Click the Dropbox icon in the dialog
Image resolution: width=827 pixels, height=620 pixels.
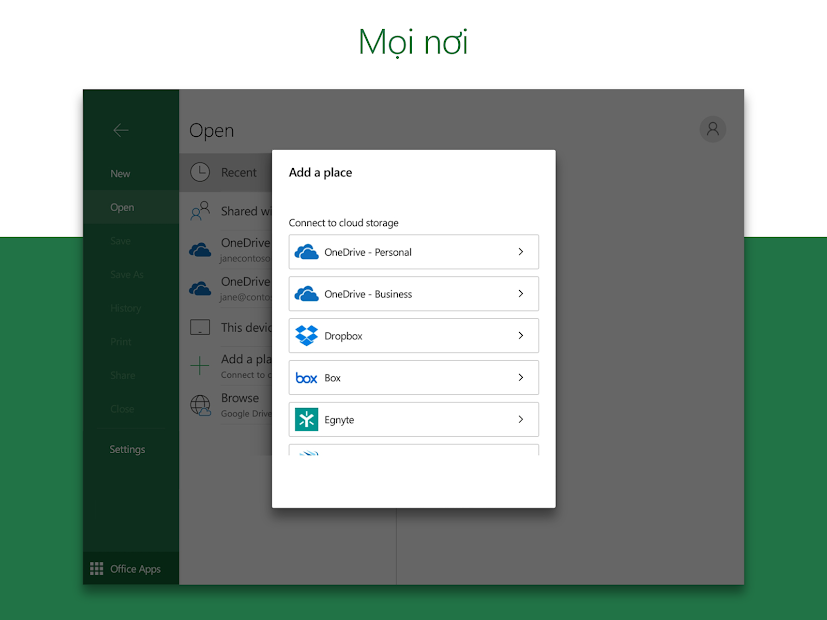(x=305, y=335)
